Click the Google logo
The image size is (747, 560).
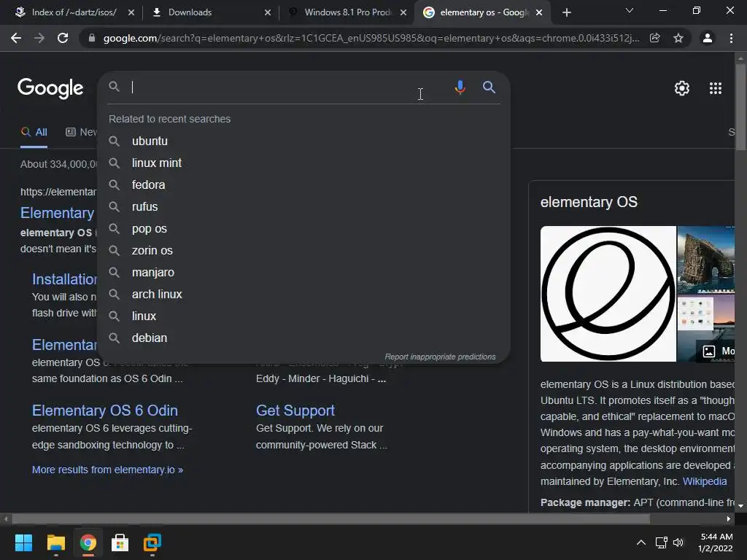[x=50, y=88]
